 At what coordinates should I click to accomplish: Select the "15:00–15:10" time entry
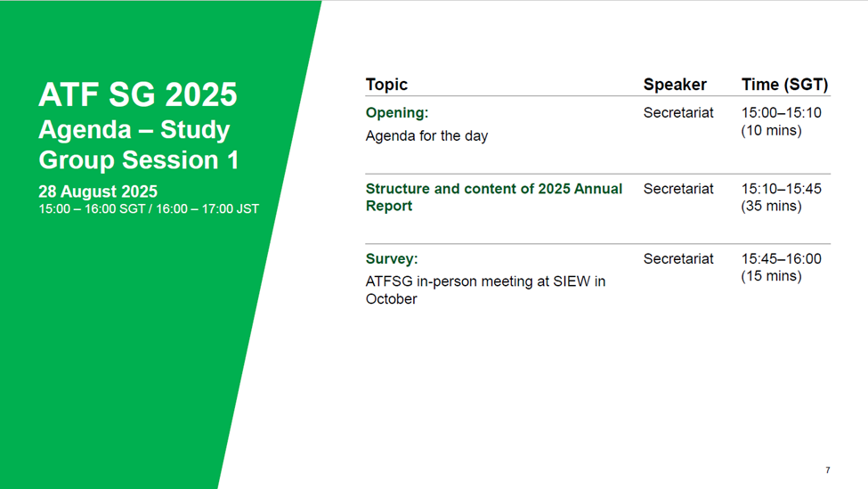click(x=781, y=113)
